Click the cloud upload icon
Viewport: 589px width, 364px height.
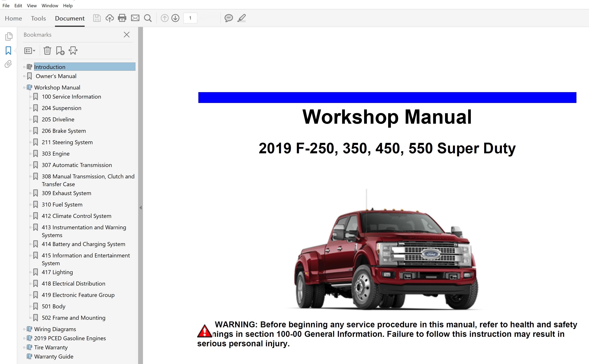(x=110, y=18)
